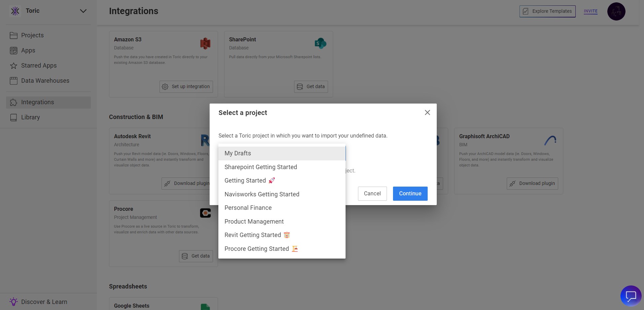The height and width of the screenshot is (310, 644).
Task: Choose Navisworks Getting Started entry
Action: coord(262,194)
